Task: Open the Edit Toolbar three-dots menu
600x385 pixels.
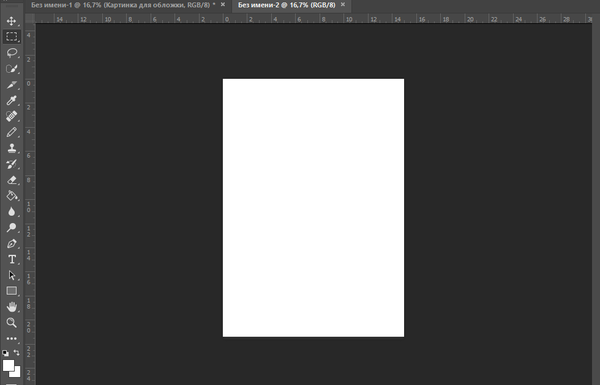Action: tap(11, 339)
